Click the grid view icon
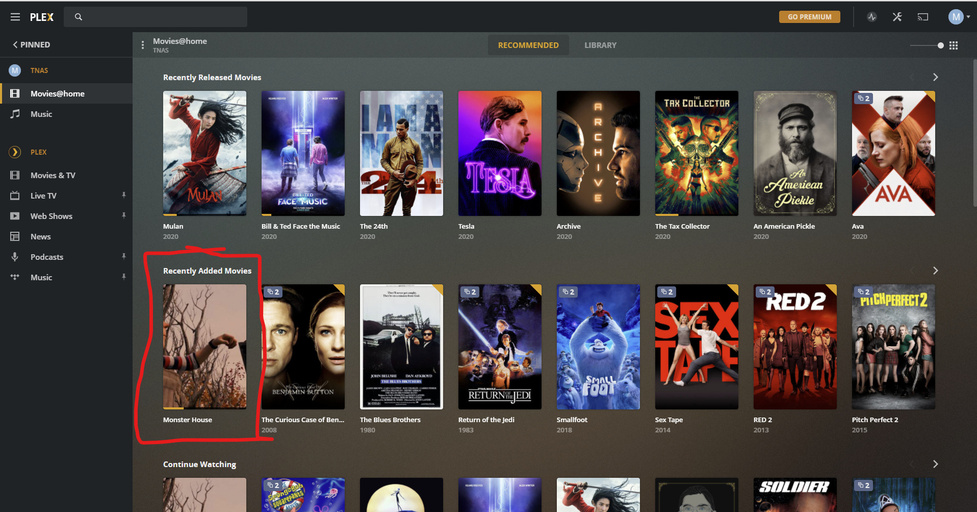 pos(953,45)
